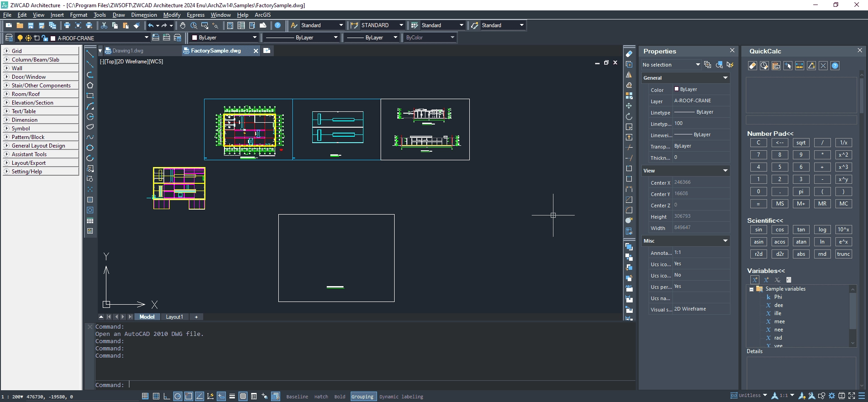This screenshot has width=868, height=402.
Task: Toggle Snap mode in status bar
Action: coord(145,396)
